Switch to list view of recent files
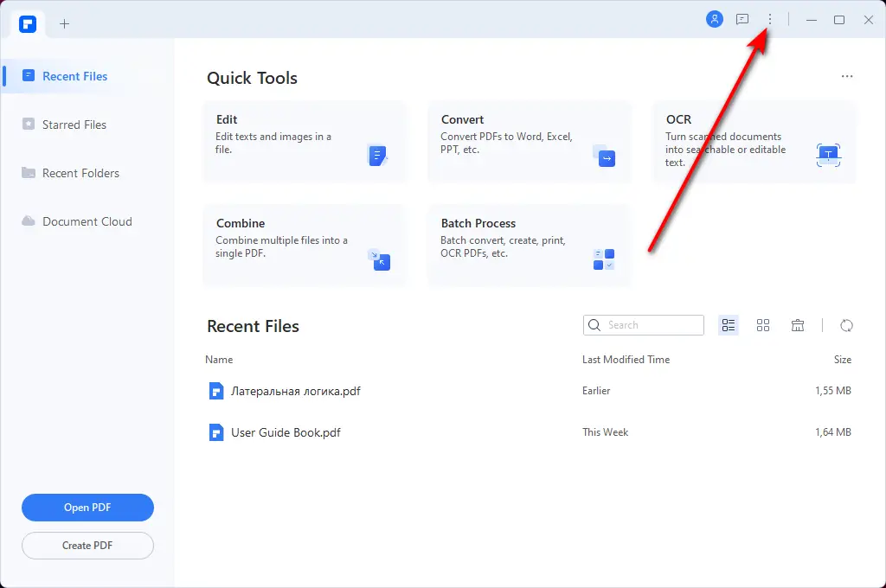Screen dimensions: 886x588 [x=729, y=325]
